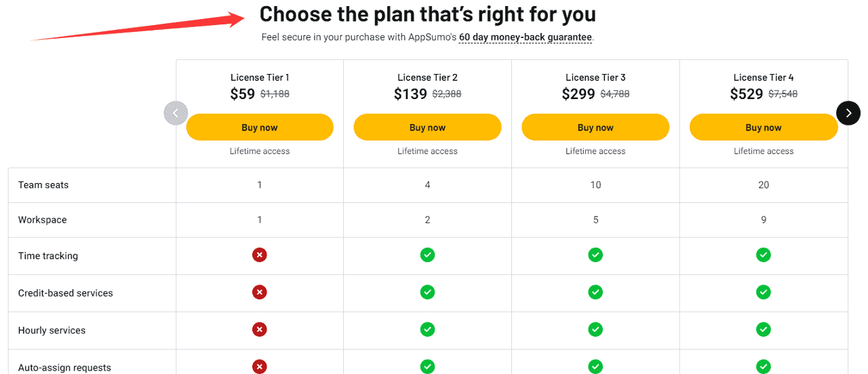Click the Tier 3 Credit-based services checkmark
868x374 pixels.
pos(595,293)
